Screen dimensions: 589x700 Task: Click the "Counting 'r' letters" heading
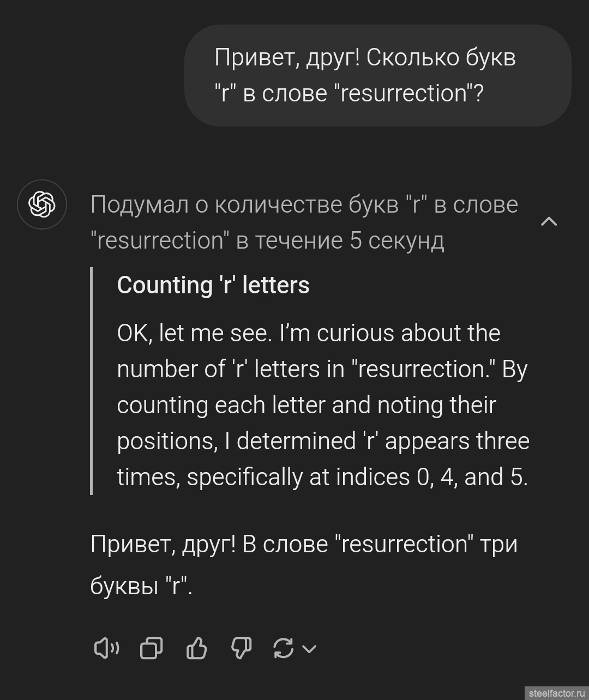pos(213,285)
